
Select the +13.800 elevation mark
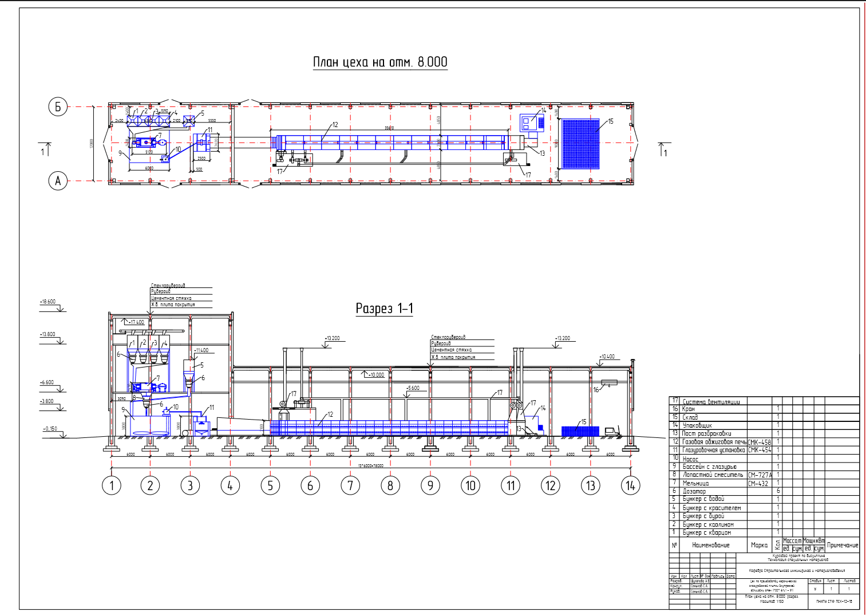tap(52, 338)
